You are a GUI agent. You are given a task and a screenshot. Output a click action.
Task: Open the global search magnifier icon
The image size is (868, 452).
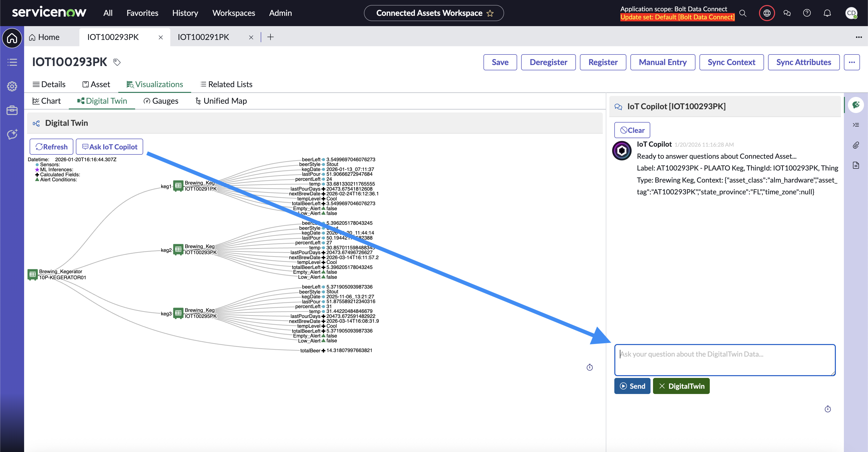coord(743,13)
